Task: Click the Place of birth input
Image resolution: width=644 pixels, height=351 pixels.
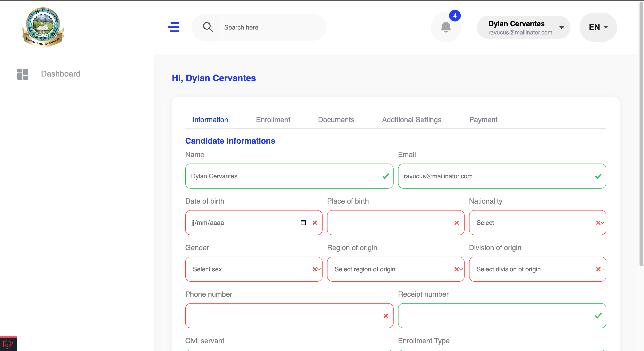Action: 396,223
